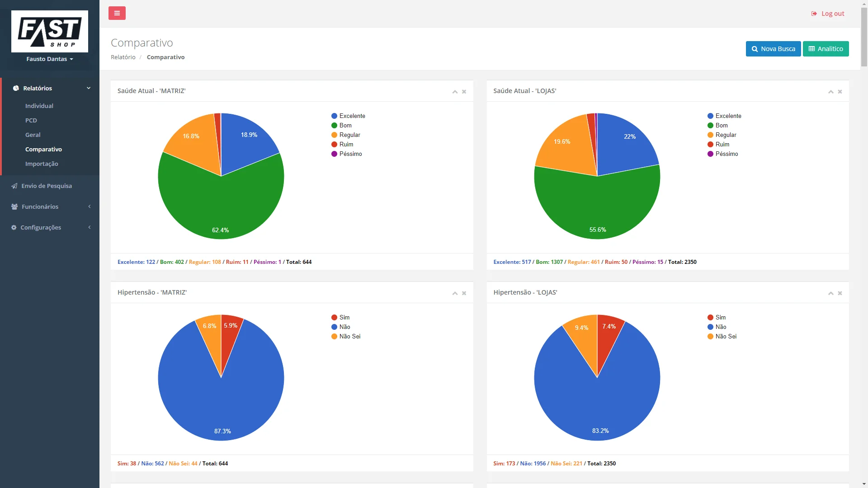Viewport: 868px width, 488px height.
Task: Click the Fast Shop logo
Action: pos(50,31)
